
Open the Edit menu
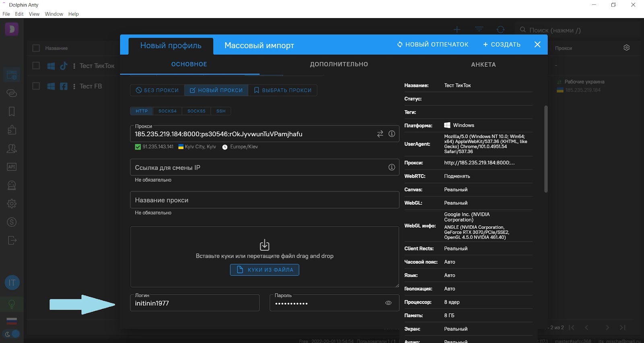click(x=19, y=14)
